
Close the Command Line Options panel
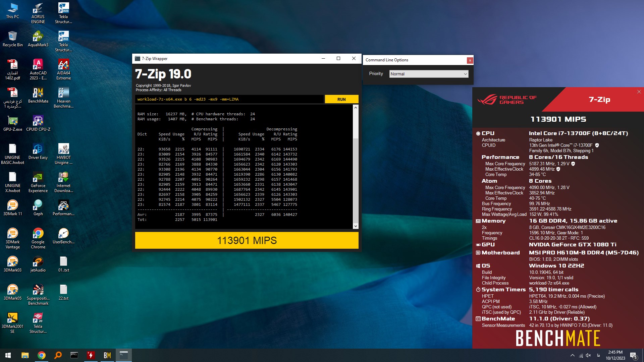[470, 60]
